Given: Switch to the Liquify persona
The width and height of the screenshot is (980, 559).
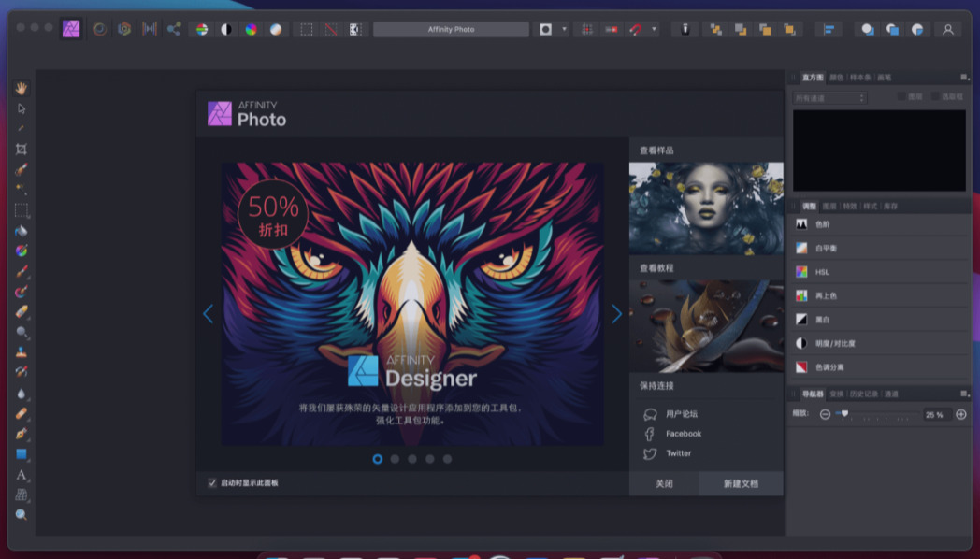Looking at the screenshot, I should coord(99,29).
